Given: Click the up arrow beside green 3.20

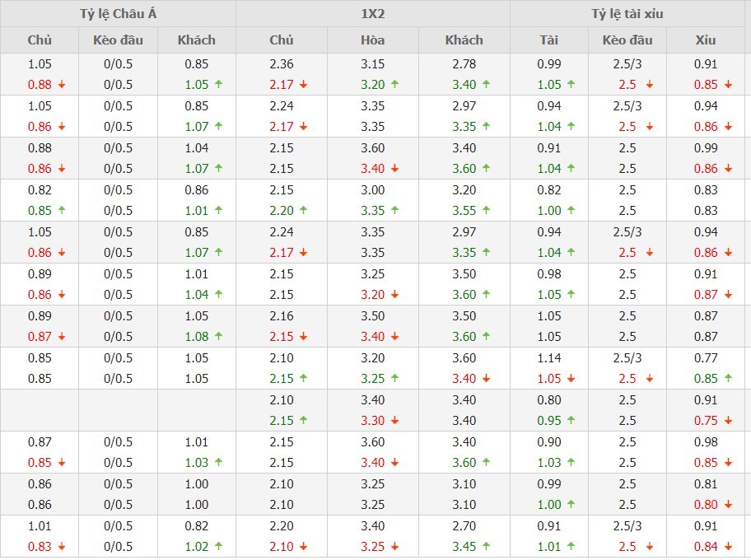Looking at the screenshot, I should 394,84.
